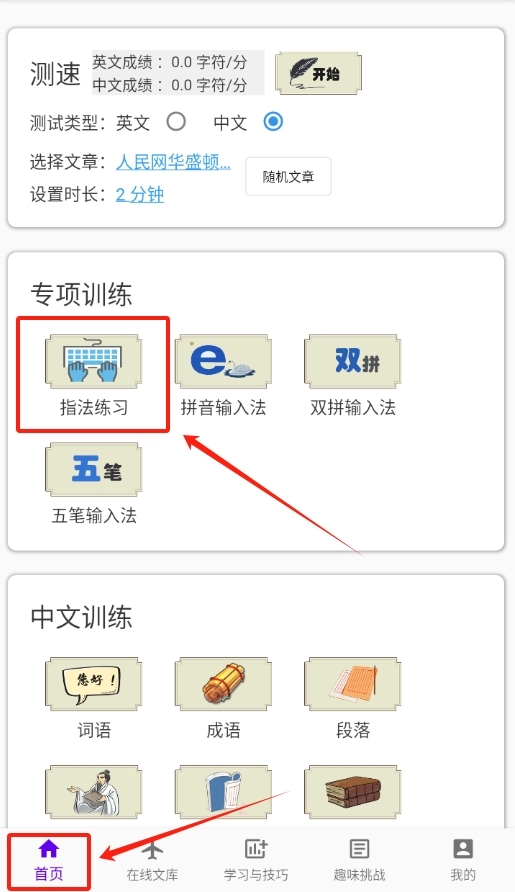The image size is (515, 892).
Task: Open the 词语 speech bubble icon
Action: pos(93,684)
